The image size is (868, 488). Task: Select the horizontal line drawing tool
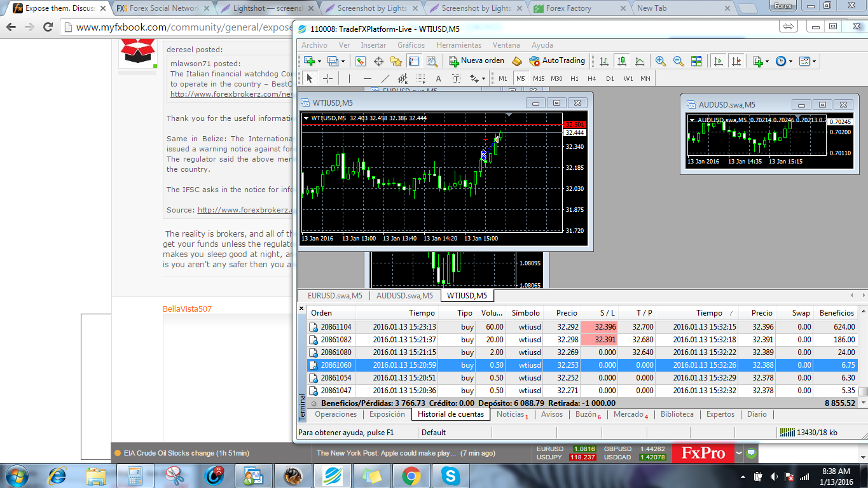coord(367,78)
